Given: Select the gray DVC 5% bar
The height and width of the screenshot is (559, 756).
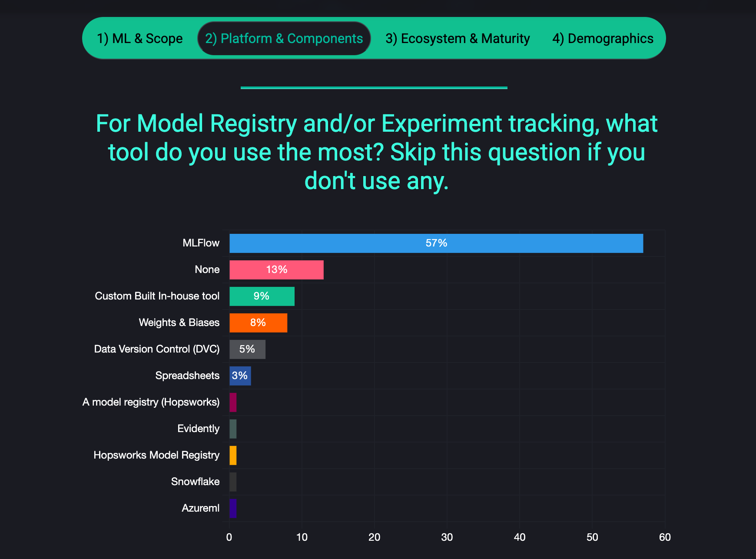Looking at the screenshot, I should point(247,349).
